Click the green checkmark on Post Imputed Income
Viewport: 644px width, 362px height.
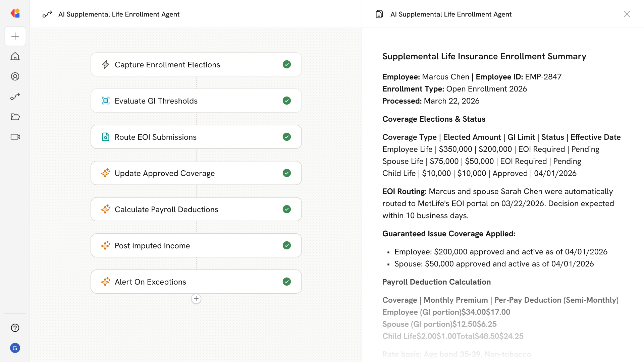[286, 245]
